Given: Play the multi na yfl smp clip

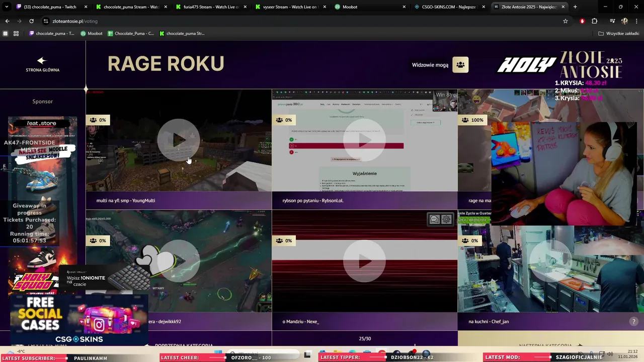Looking at the screenshot, I should 179,140.
